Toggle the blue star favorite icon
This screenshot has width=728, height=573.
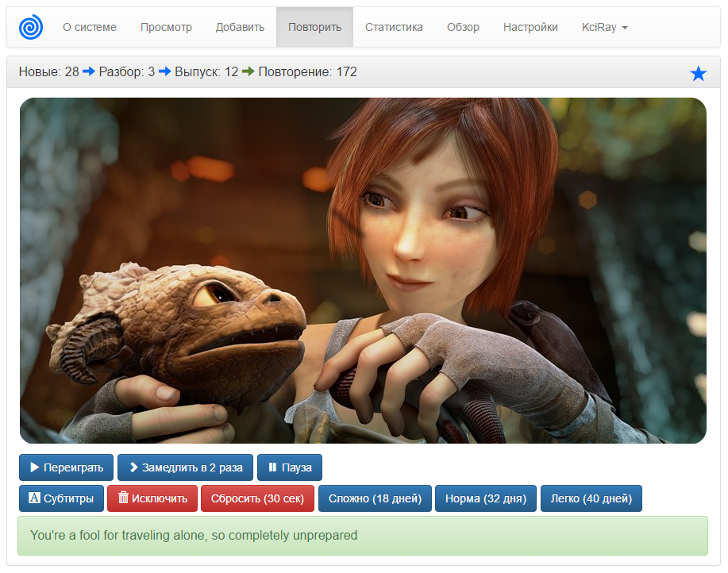[x=698, y=73]
